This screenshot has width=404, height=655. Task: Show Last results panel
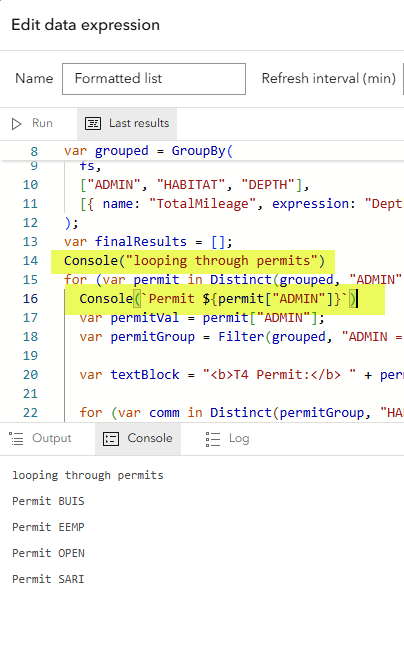pos(127,124)
